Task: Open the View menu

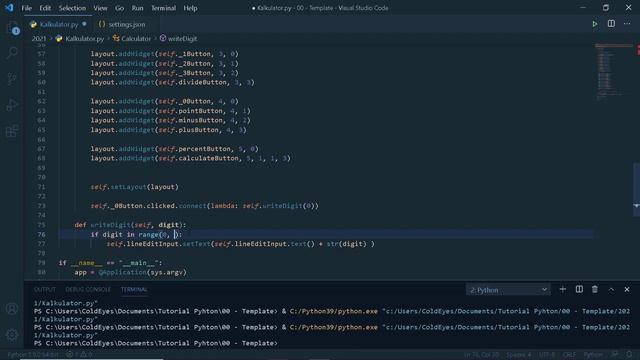Action: point(100,8)
